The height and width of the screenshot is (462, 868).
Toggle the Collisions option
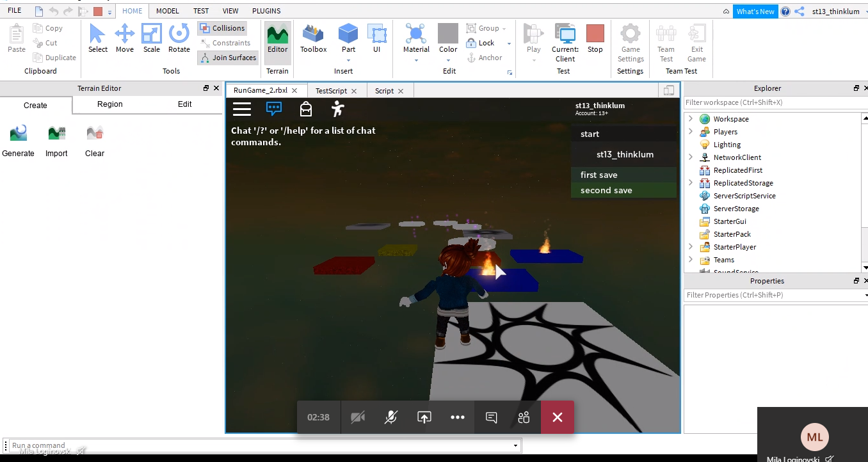click(x=221, y=28)
